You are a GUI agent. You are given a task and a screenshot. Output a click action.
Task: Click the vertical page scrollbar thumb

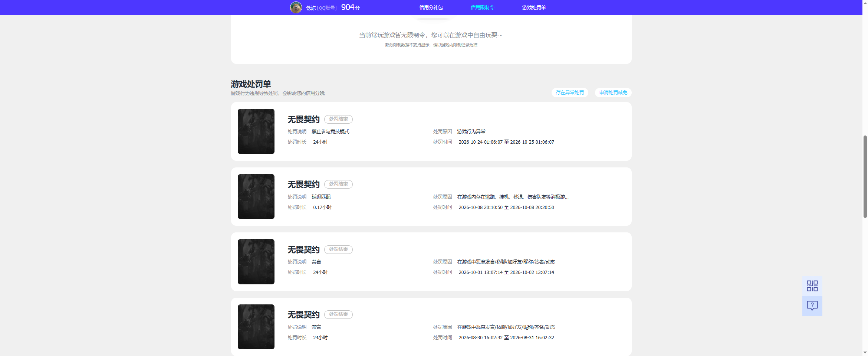865,177
